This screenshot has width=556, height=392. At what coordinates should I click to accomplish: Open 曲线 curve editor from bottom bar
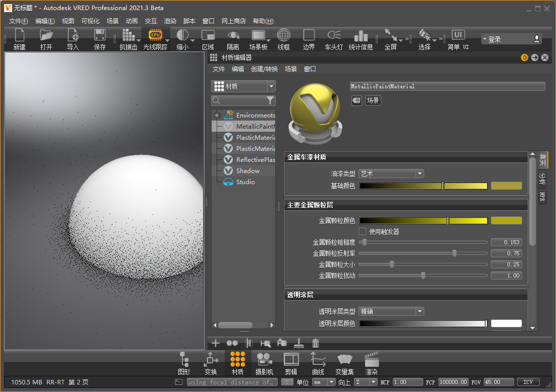tap(318, 360)
